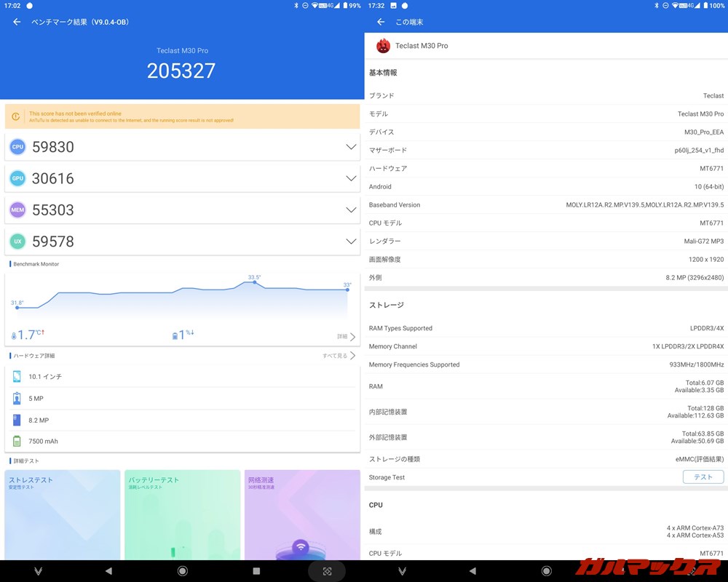This screenshot has height=582, width=728.
Task: Tap the 5 MP camera icon
Action: tap(16, 398)
